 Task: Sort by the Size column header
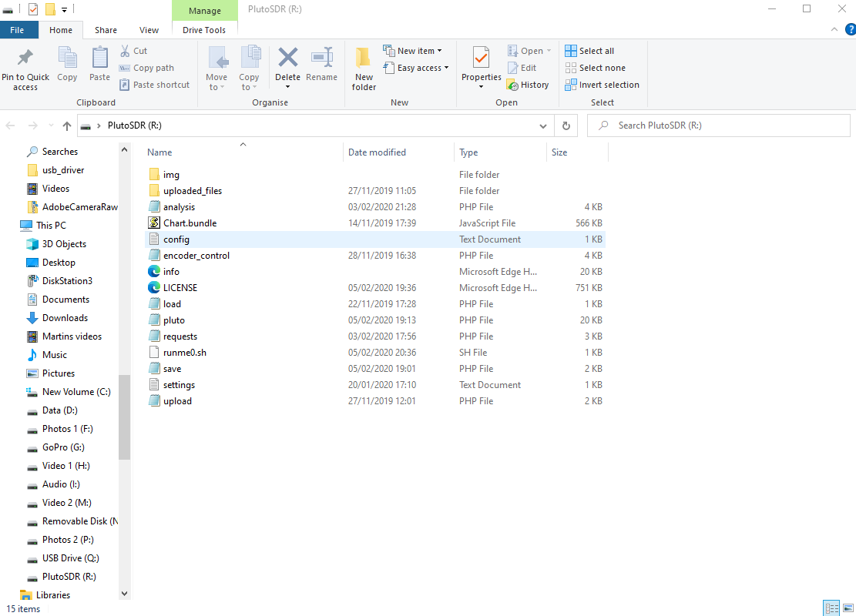[x=577, y=152]
